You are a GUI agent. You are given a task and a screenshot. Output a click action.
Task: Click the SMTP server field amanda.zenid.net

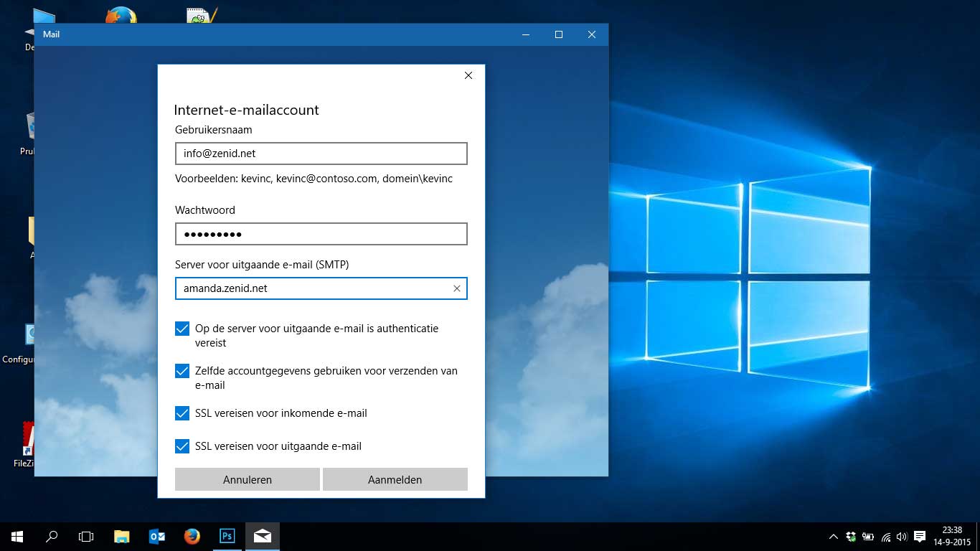(321, 288)
